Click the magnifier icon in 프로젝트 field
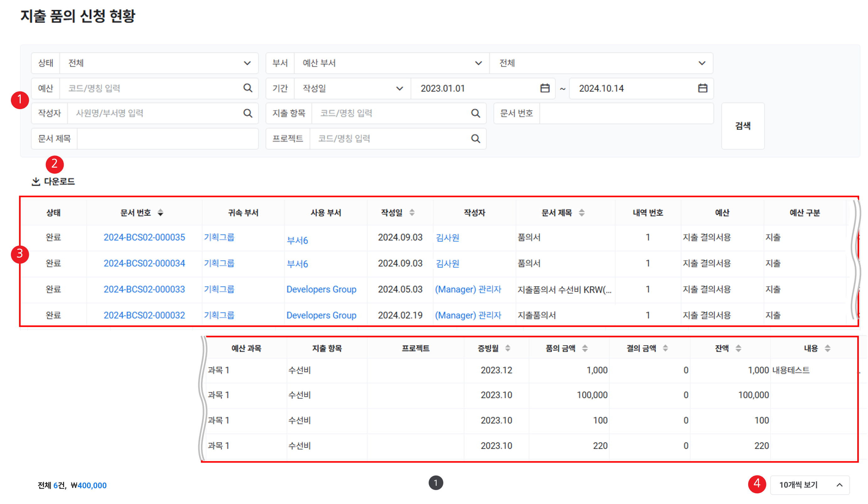This screenshot has height=504, width=868. point(475,139)
